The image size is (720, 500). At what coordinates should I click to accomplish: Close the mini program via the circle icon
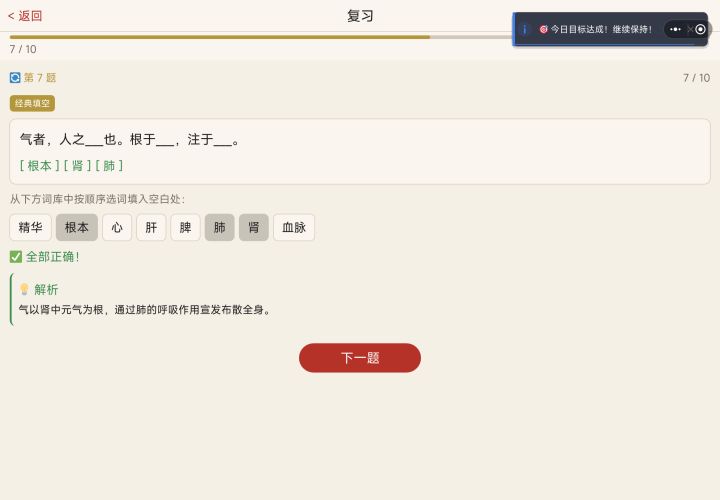tap(700, 29)
